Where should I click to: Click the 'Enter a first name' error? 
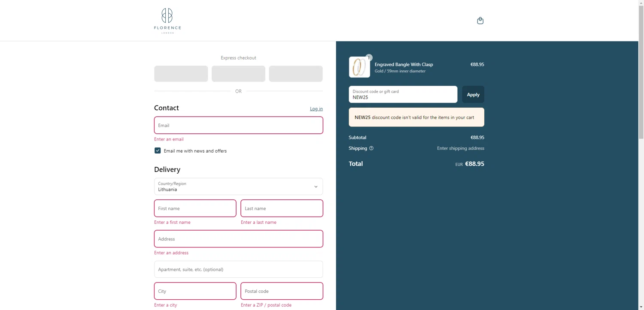(172, 223)
